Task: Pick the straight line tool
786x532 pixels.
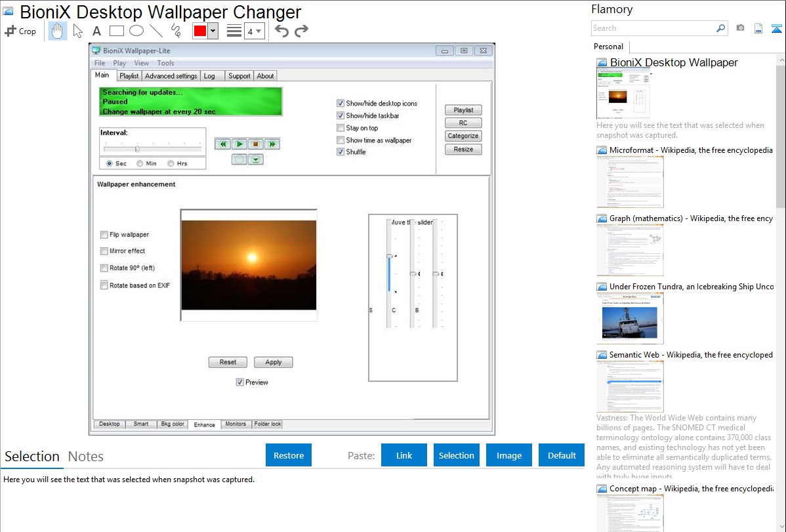Action: pyautogui.click(x=156, y=31)
